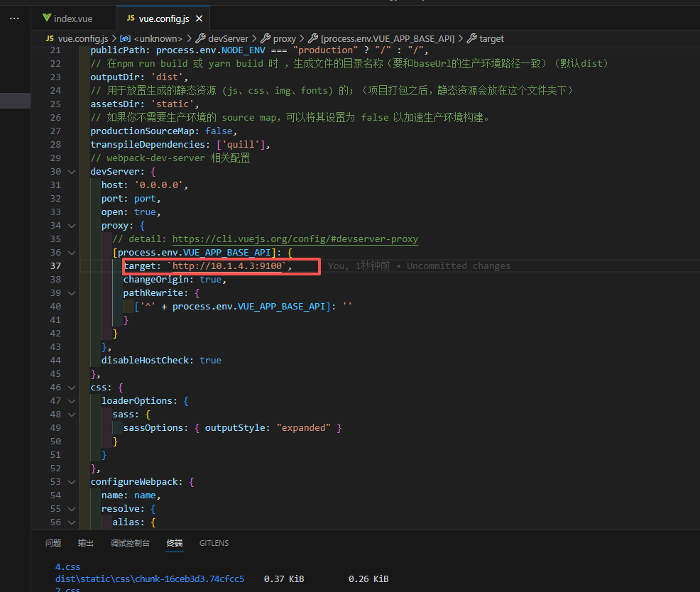Fold the sass block at line 48
The image size is (700, 592).
pos(72,415)
